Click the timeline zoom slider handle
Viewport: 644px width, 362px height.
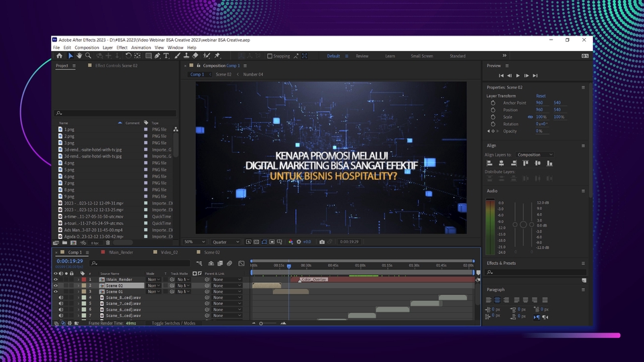pos(261,323)
